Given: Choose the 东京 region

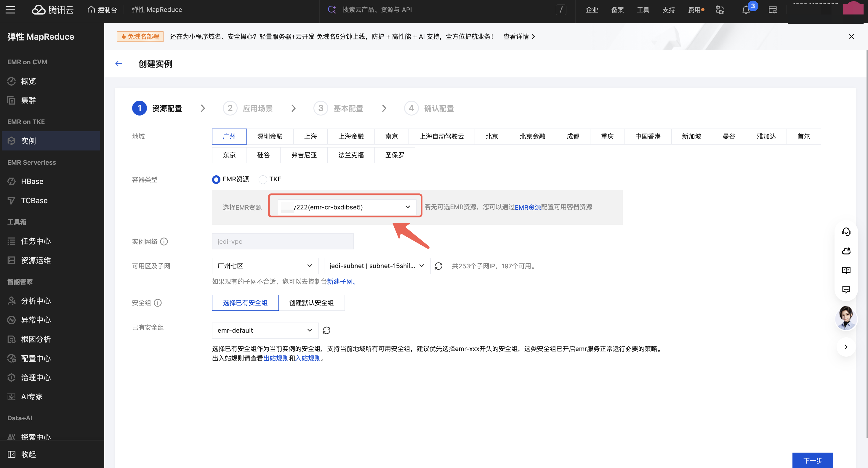Looking at the screenshot, I should [x=229, y=155].
